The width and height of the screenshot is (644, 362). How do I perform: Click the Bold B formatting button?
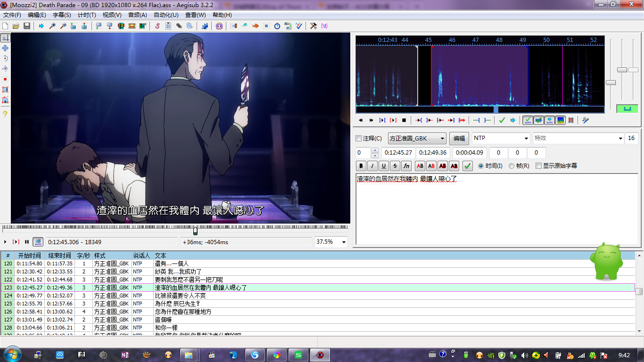[361, 166]
